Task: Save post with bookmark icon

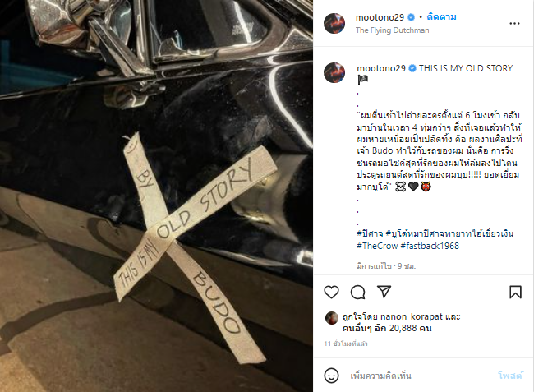Action: click(515, 293)
